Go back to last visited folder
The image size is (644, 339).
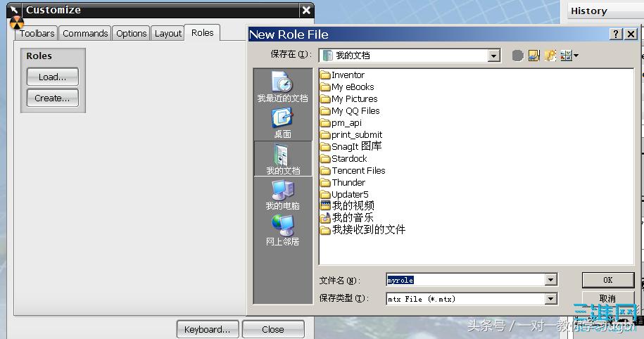click(x=518, y=56)
